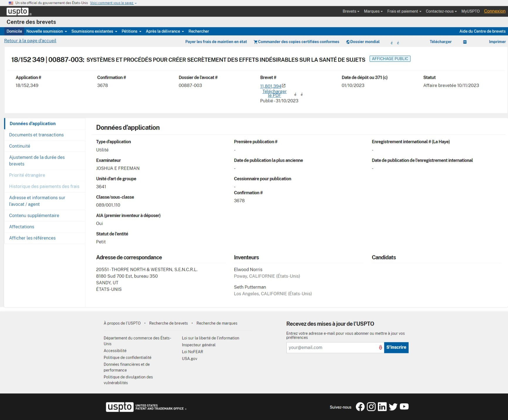
Task: Expand the Frais et paiement dropdown
Action: pos(404,11)
